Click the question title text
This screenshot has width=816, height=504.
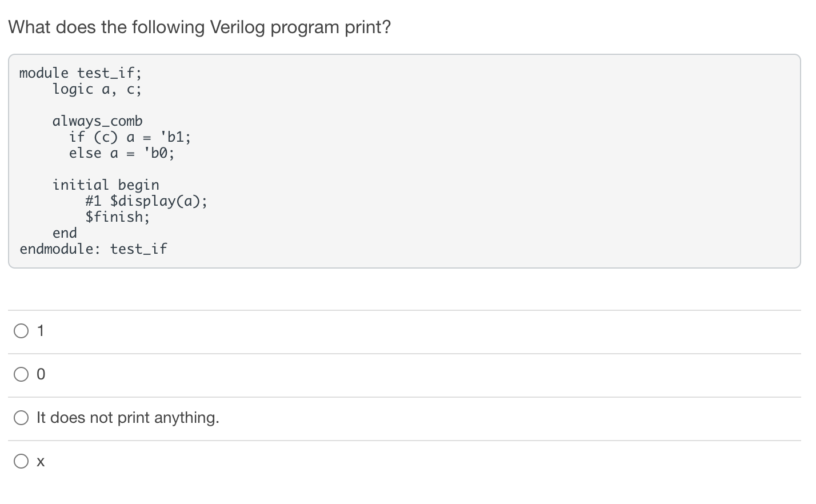coord(199,27)
